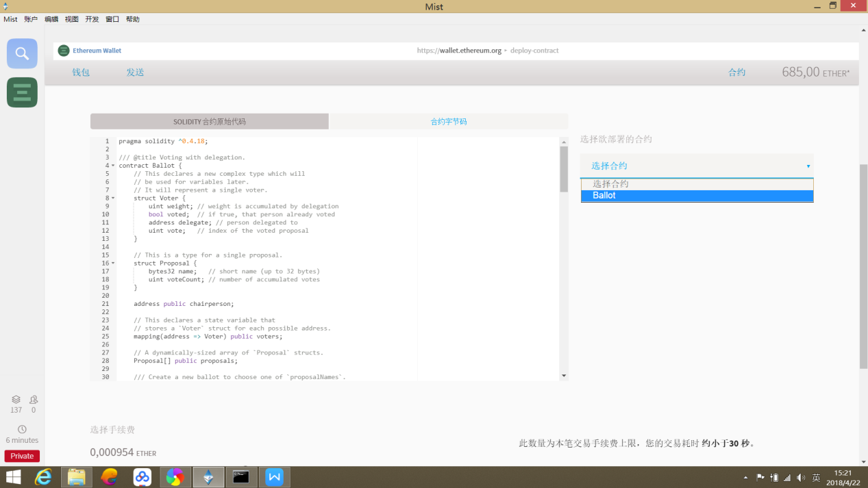Collapse struct Voter fold arrow at line 8

coord(113,198)
